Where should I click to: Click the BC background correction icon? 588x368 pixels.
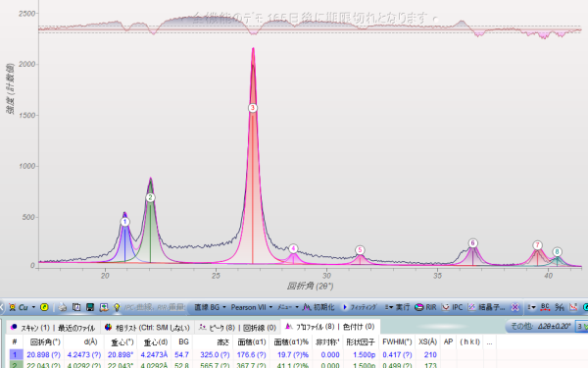click(x=545, y=307)
